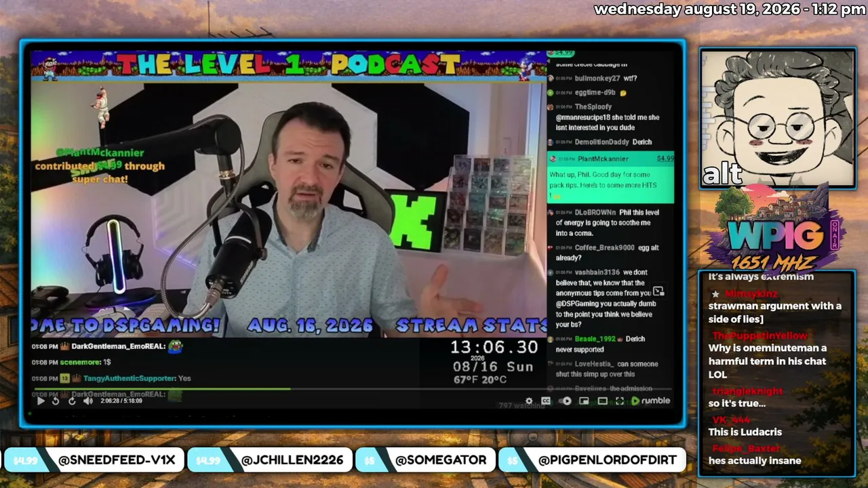The width and height of the screenshot is (868, 488).
Task: Click Felipe_Baxter's name in side chat
Action: (746, 448)
